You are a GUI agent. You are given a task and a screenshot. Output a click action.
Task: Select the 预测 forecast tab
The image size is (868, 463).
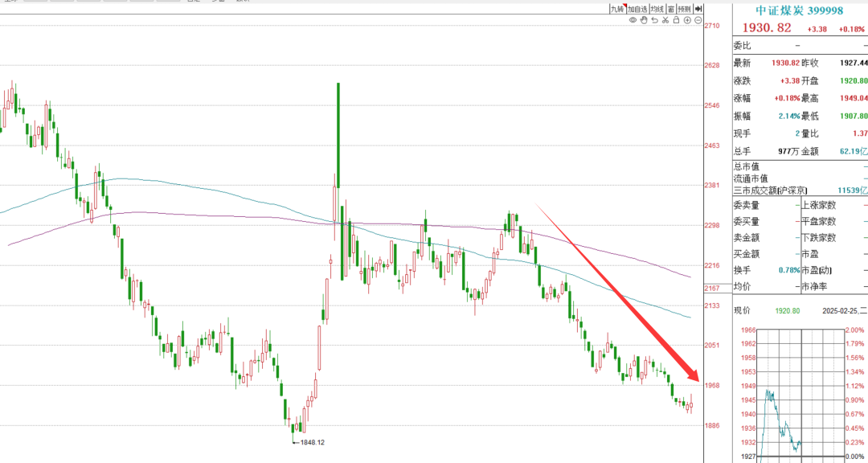(x=685, y=9)
